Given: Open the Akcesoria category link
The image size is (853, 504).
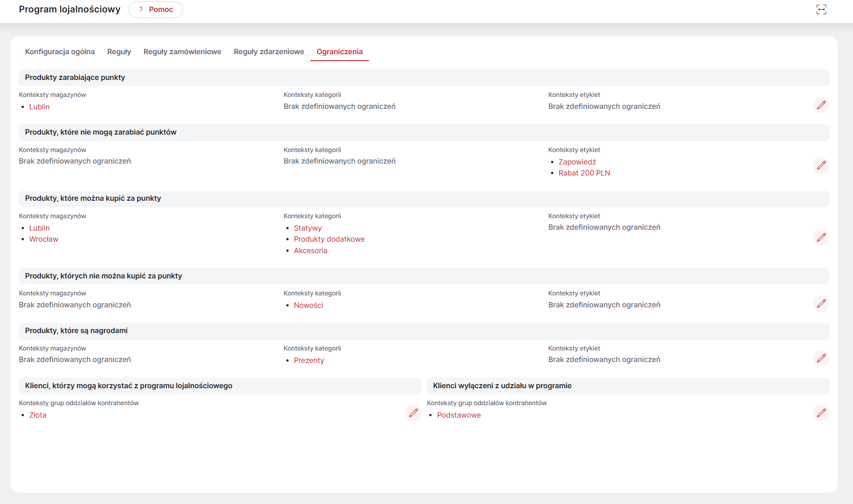Looking at the screenshot, I should point(311,250).
